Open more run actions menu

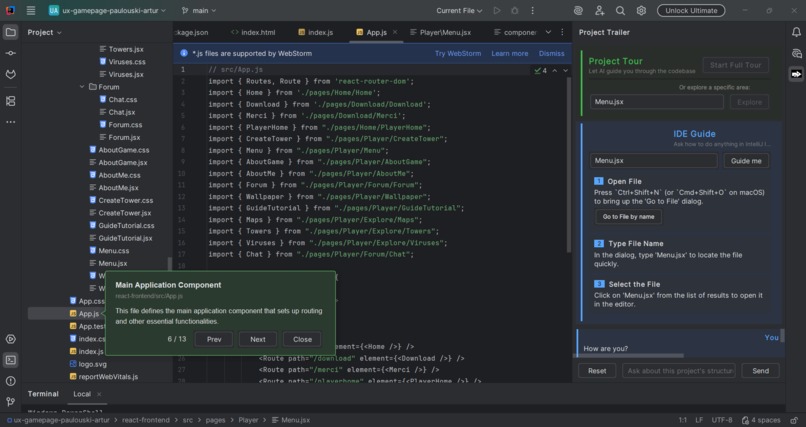[x=533, y=10]
